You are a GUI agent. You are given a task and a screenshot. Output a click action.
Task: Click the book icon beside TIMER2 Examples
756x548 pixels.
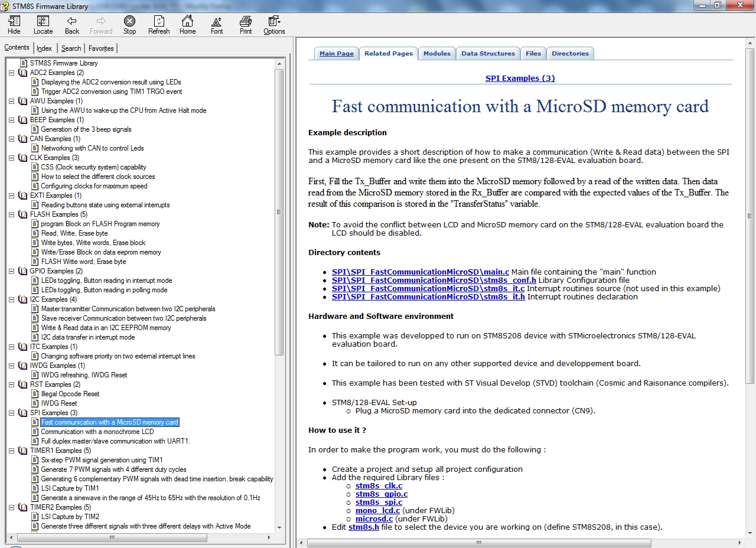point(23,507)
